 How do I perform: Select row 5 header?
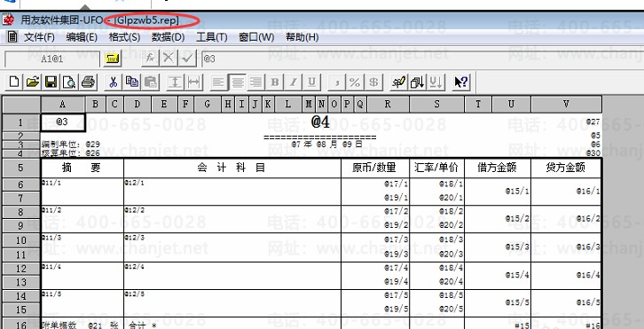(x=21, y=168)
